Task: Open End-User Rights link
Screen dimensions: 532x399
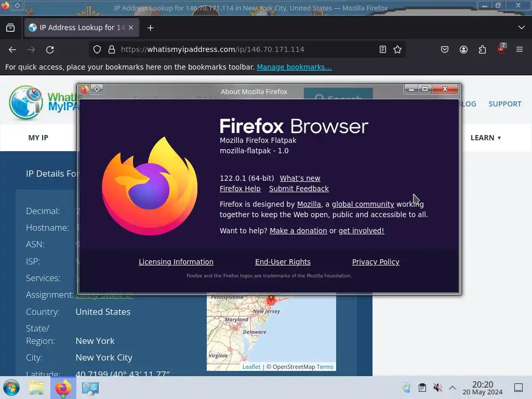Action: point(283,262)
